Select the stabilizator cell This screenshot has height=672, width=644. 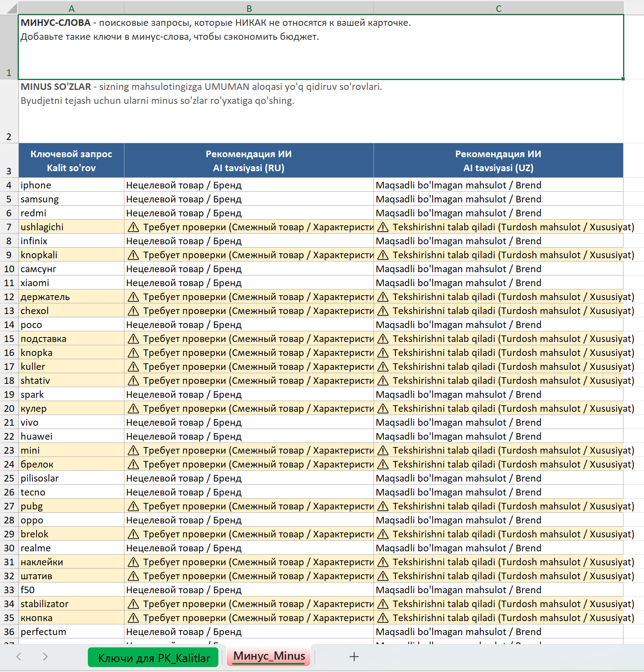point(71,603)
